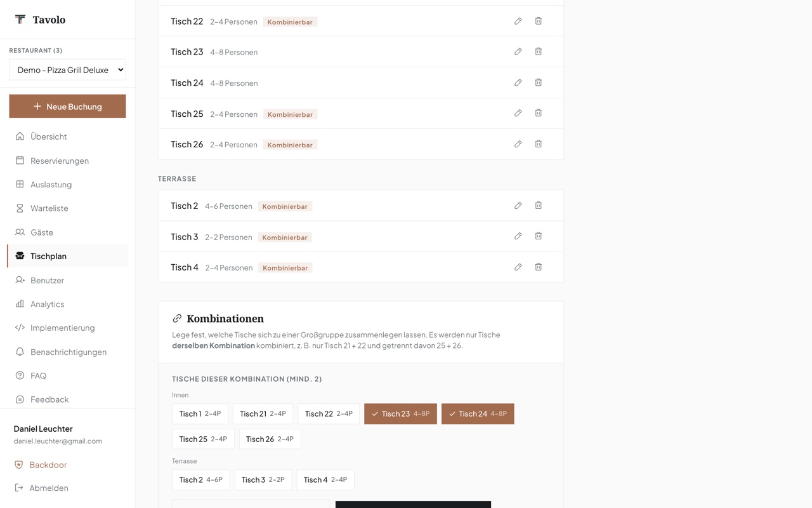Toggle Tisch 2 terrace chip
Viewport: 812px width, 508px height.
(x=200, y=480)
